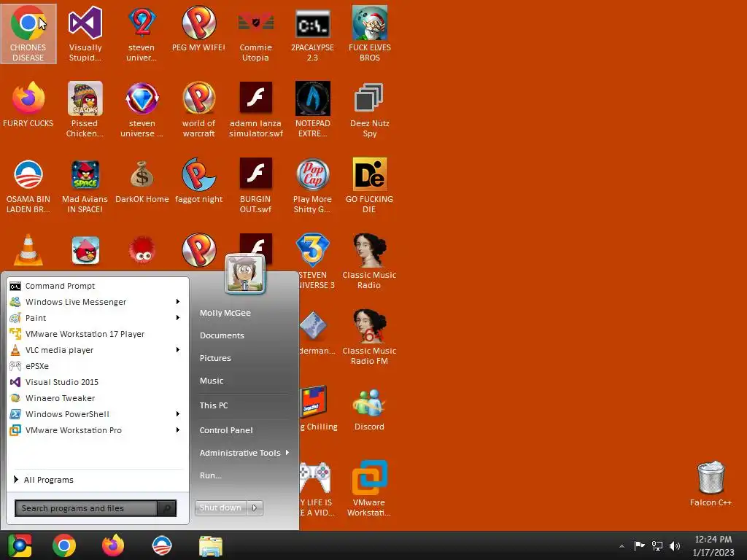Open the world of warcraft Peggle icon

tap(198, 109)
